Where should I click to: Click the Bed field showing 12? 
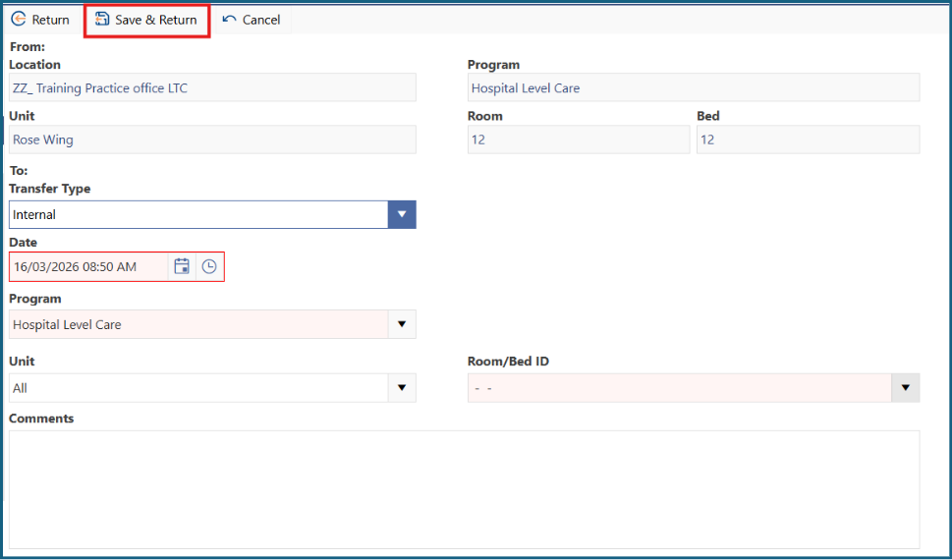click(x=809, y=140)
